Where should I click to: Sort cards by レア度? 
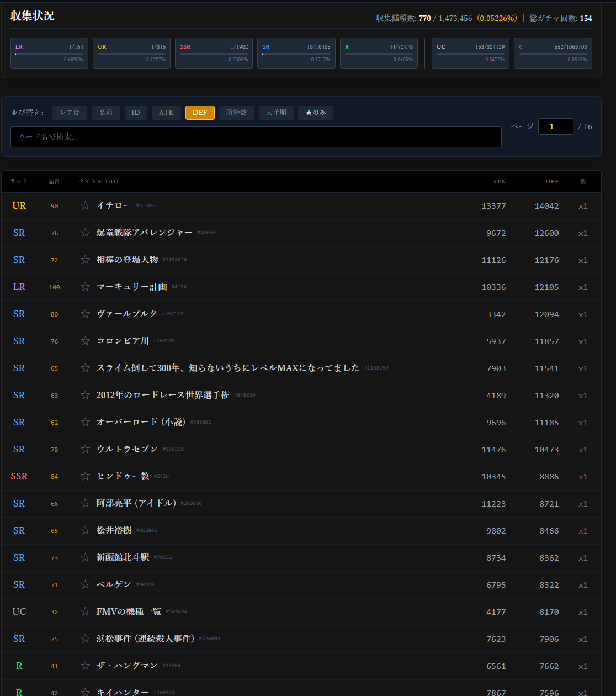(70, 113)
